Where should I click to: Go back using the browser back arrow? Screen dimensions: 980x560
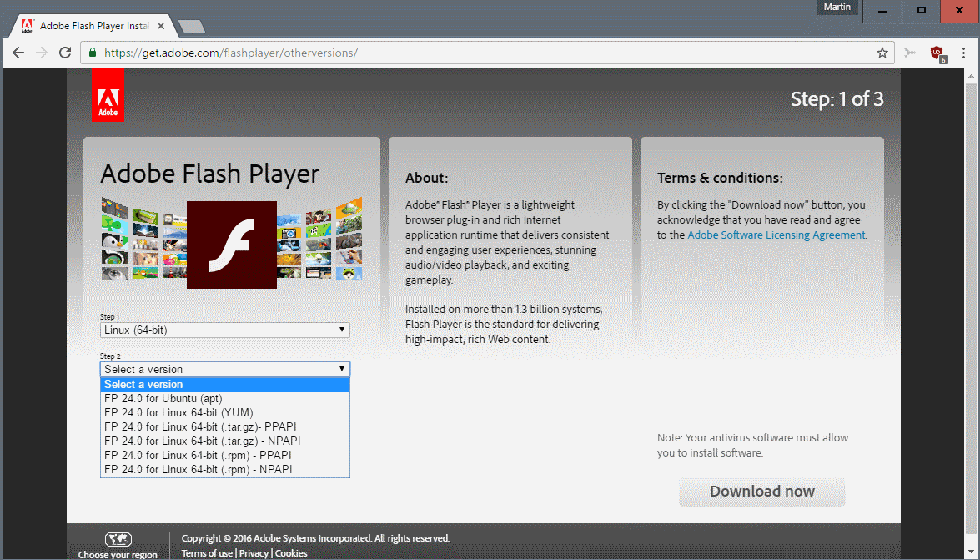pos(18,52)
